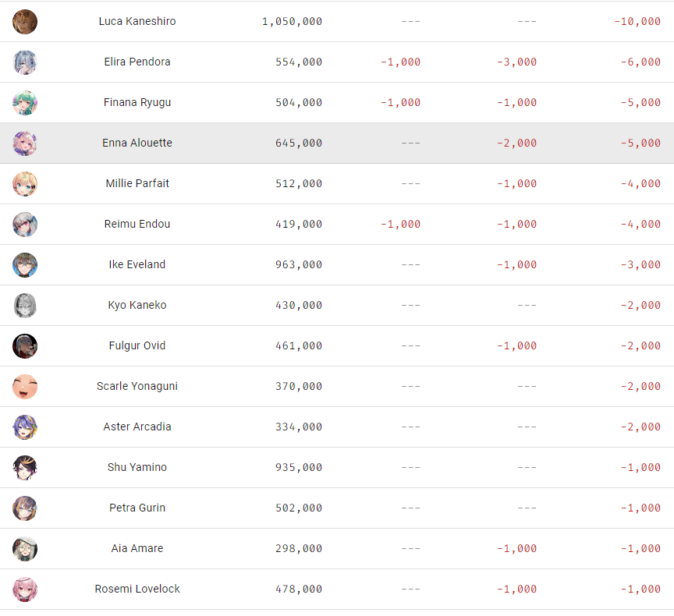Select Shu Yamino's avatar icon

pos(25,468)
